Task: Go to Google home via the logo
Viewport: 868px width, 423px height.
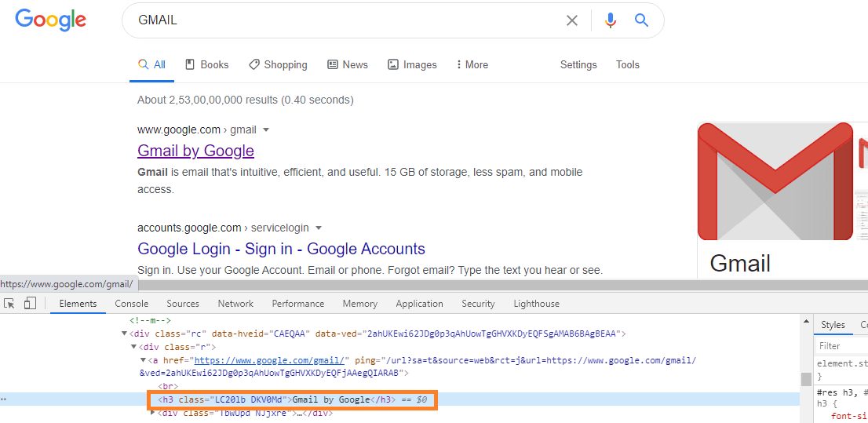Action: click(x=50, y=20)
